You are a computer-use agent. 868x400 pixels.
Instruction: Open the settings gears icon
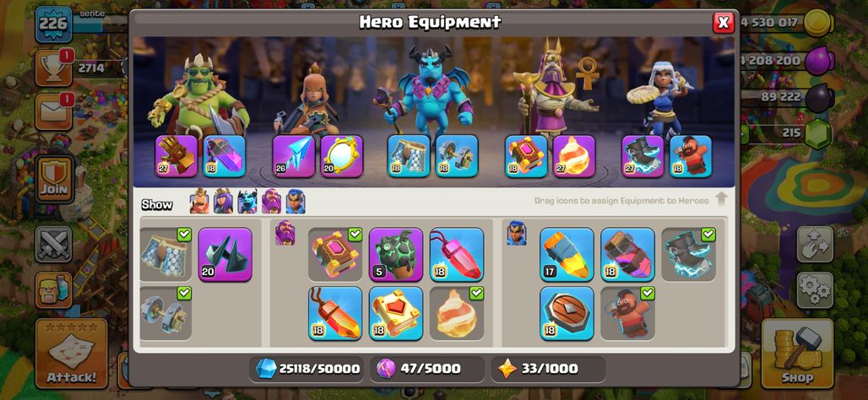click(x=815, y=290)
